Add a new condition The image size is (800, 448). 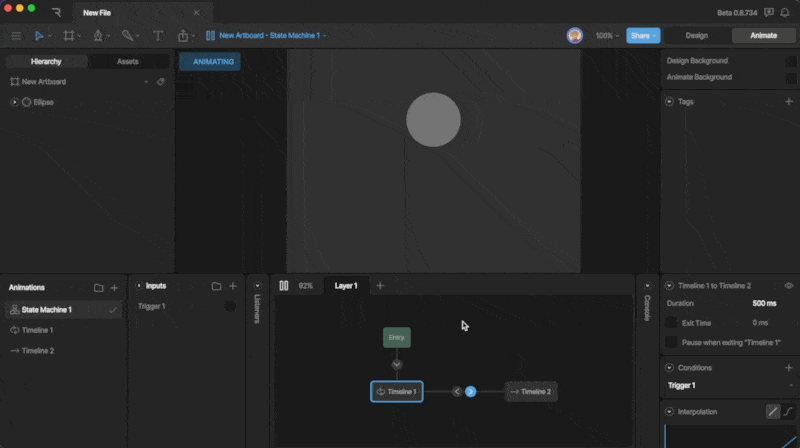(789, 367)
